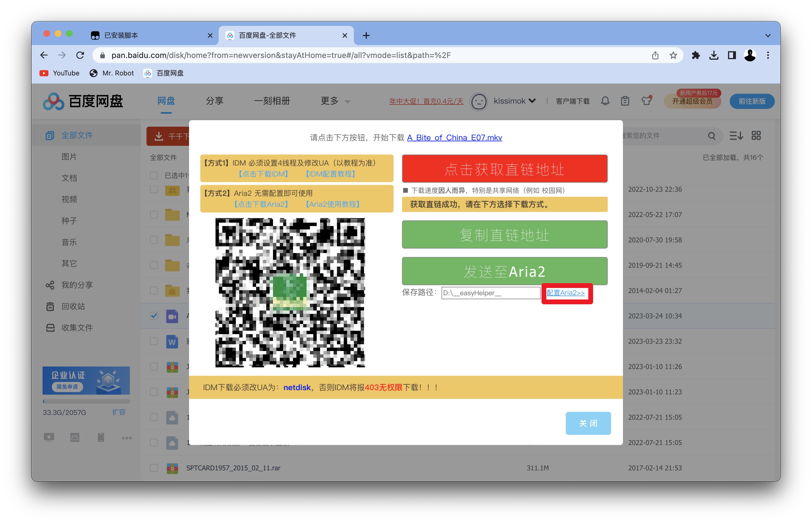
Task: Open the Chrome tab search chevron
Action: [x=767, y=35]
